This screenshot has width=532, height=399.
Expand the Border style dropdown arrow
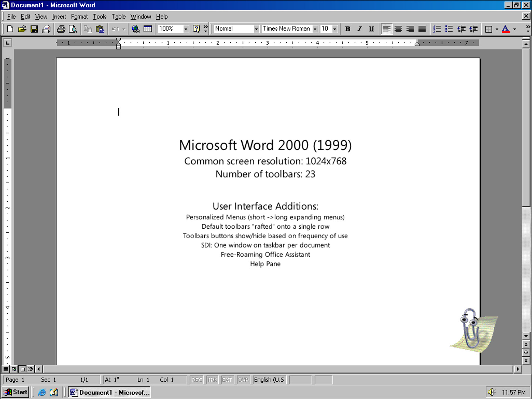click(497, 29)
